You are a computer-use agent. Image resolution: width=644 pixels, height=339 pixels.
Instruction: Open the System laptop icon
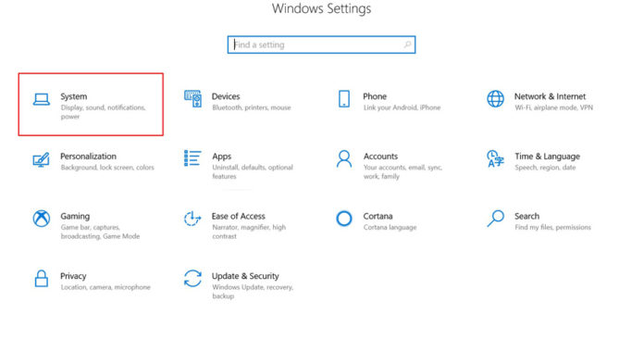click(42, 99)
